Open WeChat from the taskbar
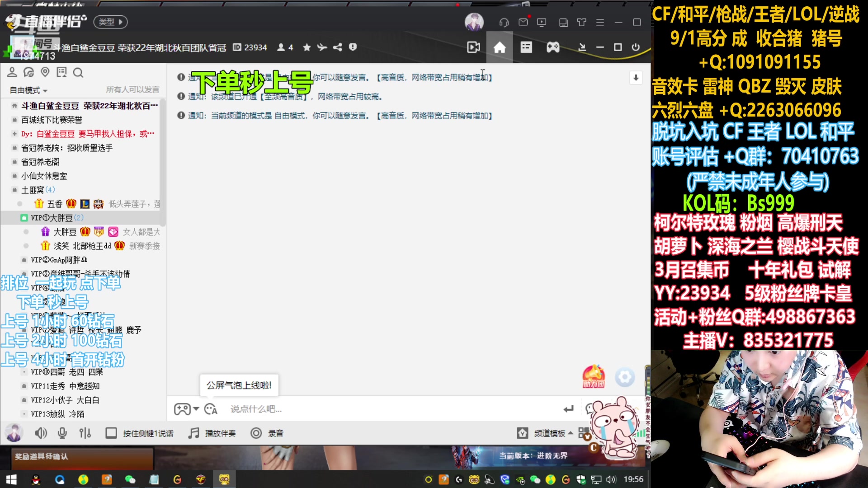Screen dimensions: 868x488 click(x=130, y=479)
